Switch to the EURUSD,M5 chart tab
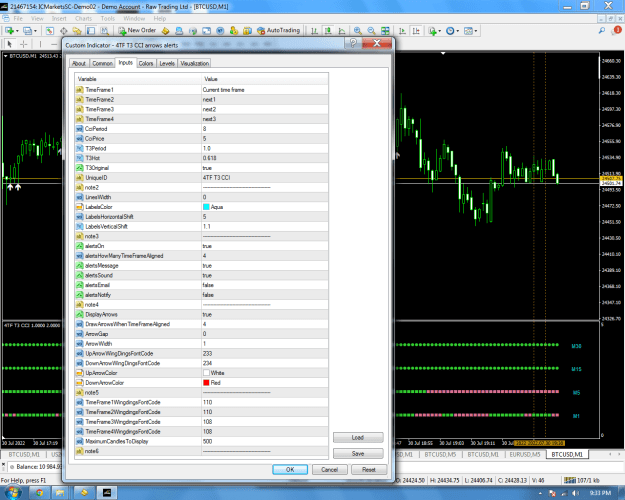 525,454
